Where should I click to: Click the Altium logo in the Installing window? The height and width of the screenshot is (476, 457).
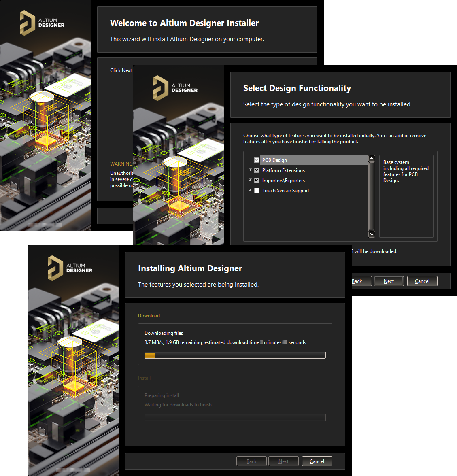point(70,268)
